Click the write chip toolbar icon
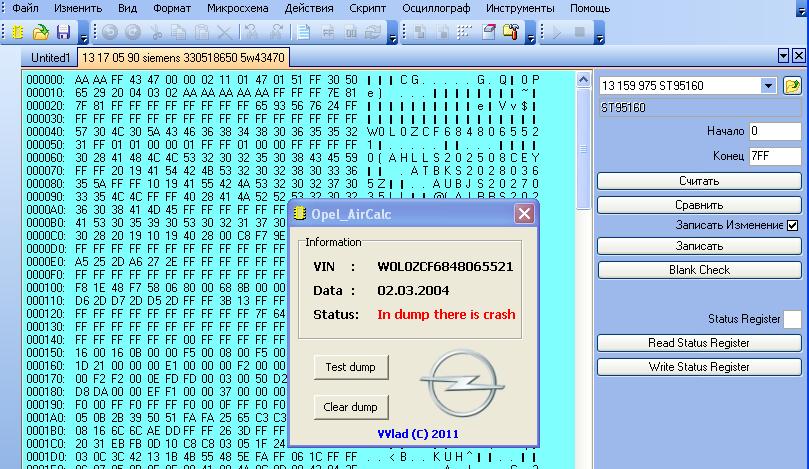The image size is (809, 469). 443,32
